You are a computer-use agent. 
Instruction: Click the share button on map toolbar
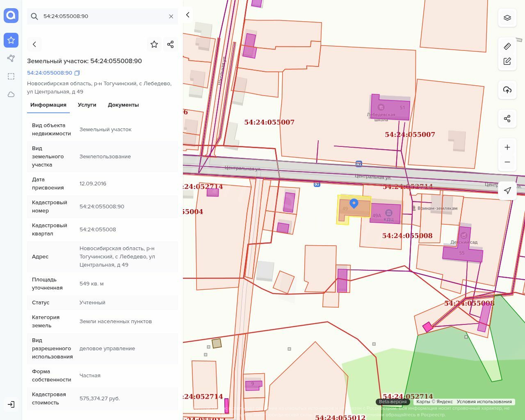coord(507,119)
